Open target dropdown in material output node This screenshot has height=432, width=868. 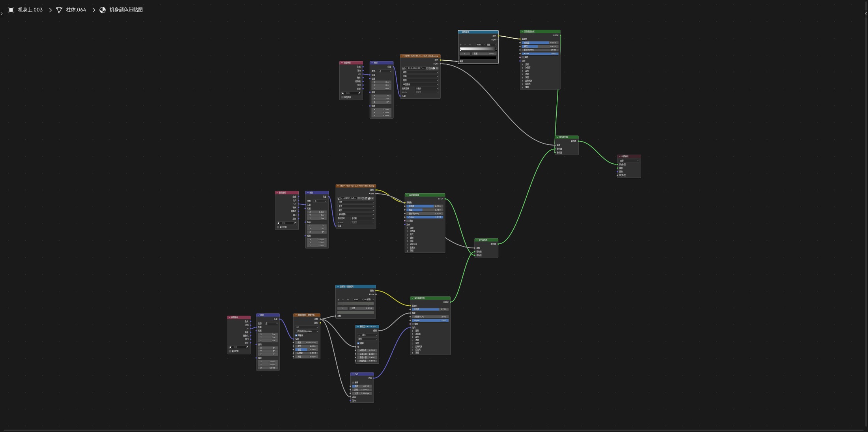pyautogui.click(x=629, y=161)
